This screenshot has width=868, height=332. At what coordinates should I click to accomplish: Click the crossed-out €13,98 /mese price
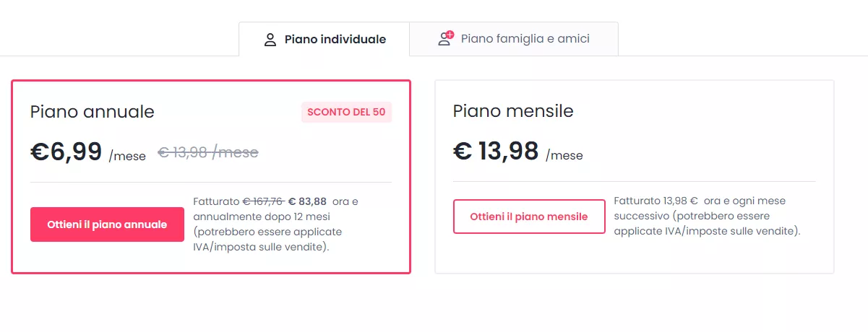point(208,152)
